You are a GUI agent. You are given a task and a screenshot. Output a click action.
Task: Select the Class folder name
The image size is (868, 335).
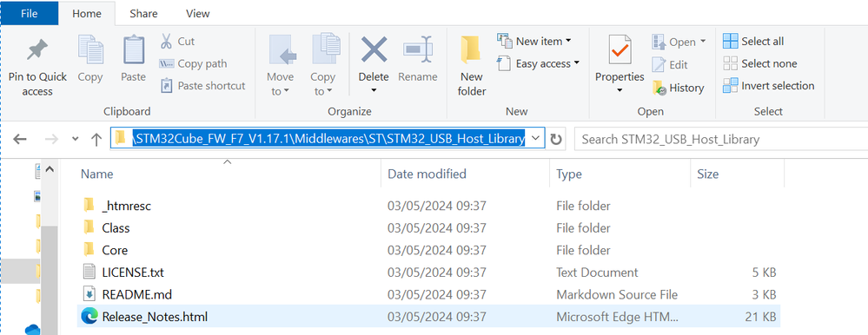[116, 228]
